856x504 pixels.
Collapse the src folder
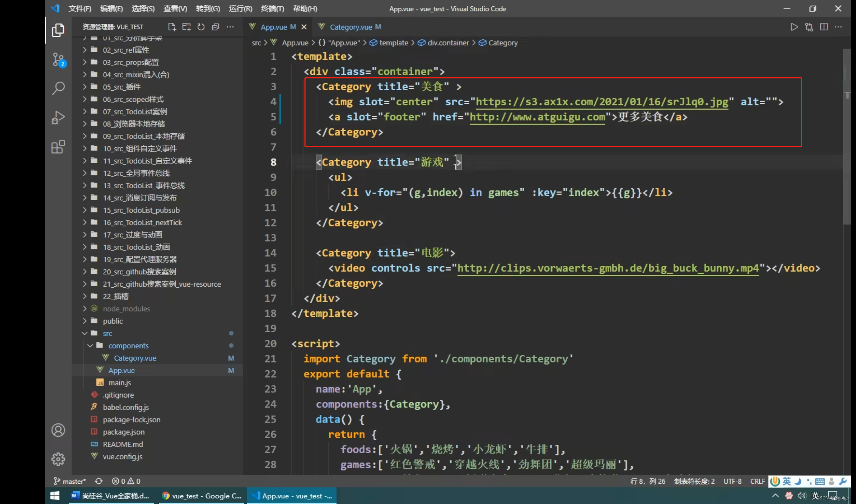pos(157,333)
